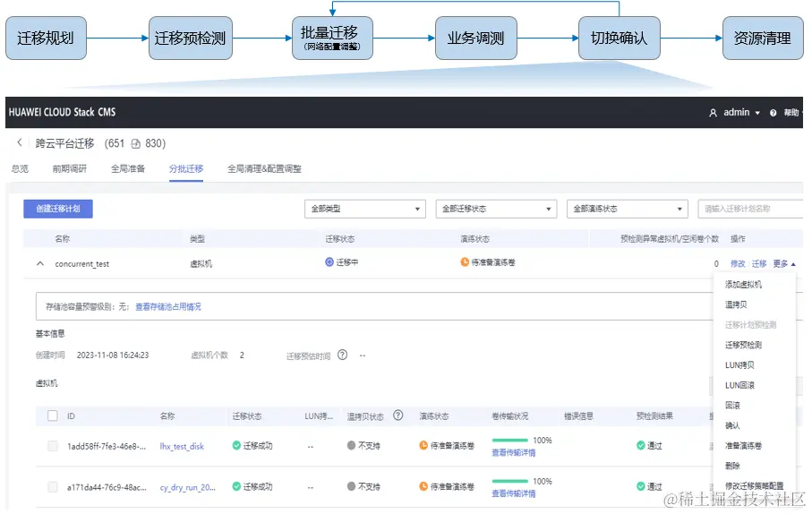Screen dimensions: 812x514
Task: Click 查看传输详情 in the cy_dry_run_20 row
Action: [x=513, y=493]
